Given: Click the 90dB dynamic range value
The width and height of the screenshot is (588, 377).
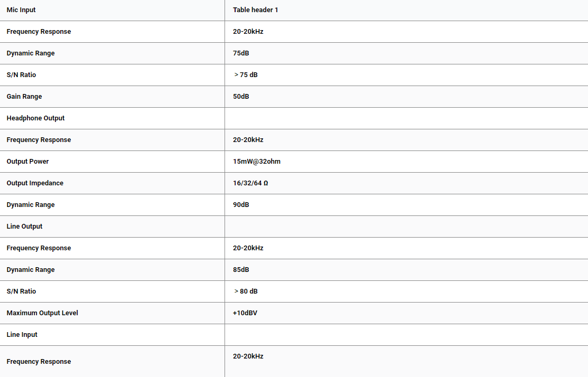Looking at the screenshot, I should coord(241,205).
